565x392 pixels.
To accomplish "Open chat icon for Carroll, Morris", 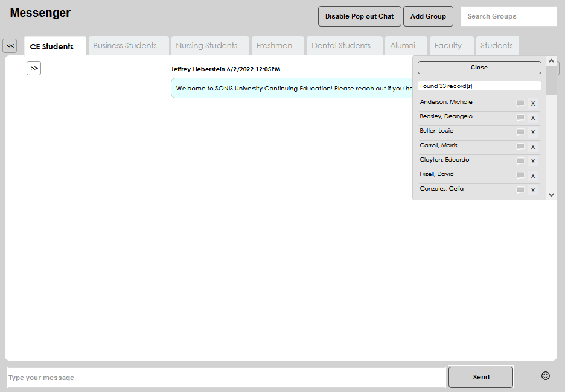I will tap(520, 147).
